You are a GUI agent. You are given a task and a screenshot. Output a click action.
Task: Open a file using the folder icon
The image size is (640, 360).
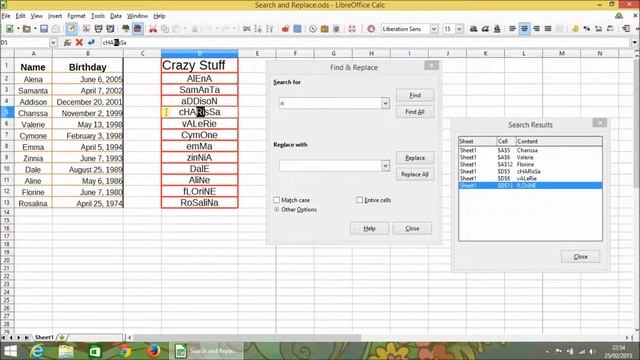[27, 29]
